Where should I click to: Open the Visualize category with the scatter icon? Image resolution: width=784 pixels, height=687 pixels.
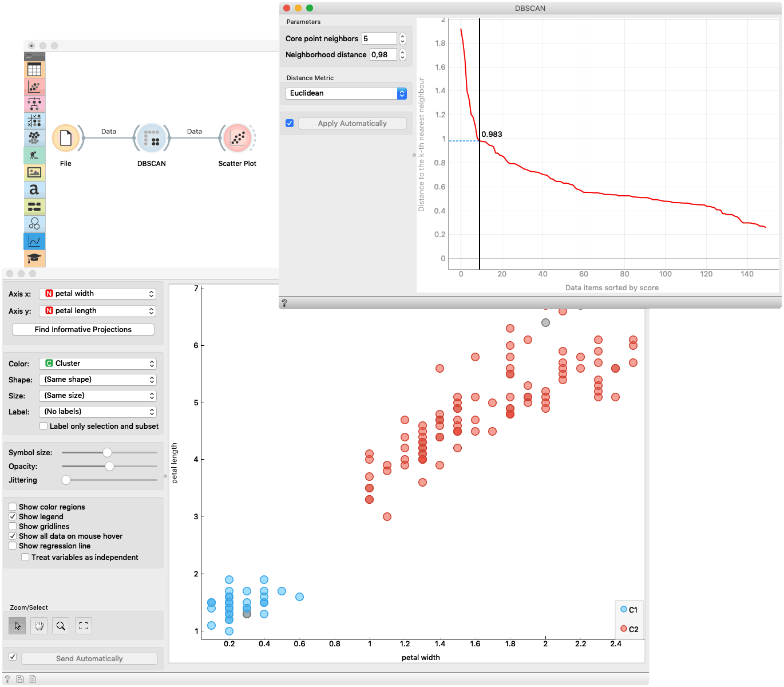(x=34, y=87)
